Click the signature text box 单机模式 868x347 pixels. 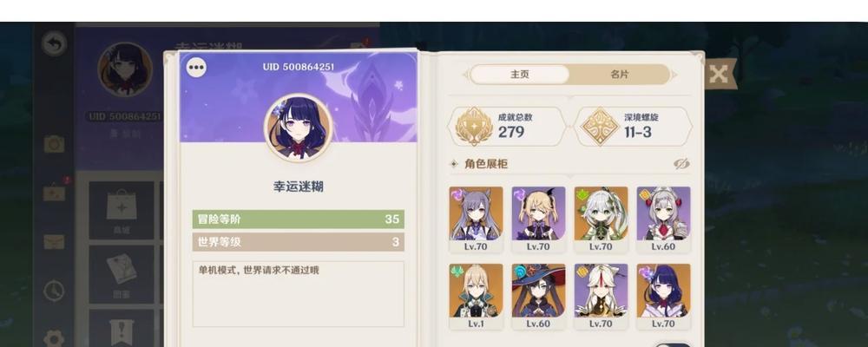299,294
